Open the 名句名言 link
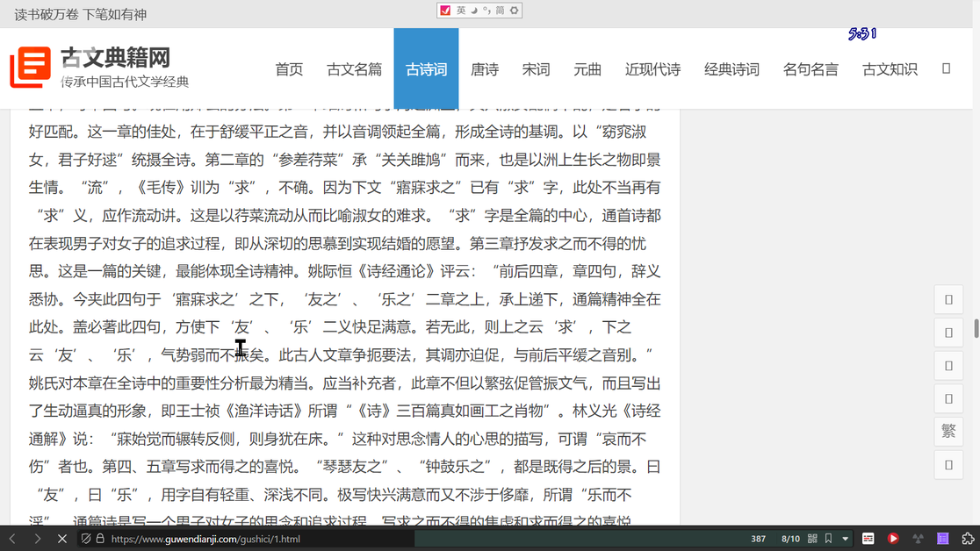 [x=811, y=69]
